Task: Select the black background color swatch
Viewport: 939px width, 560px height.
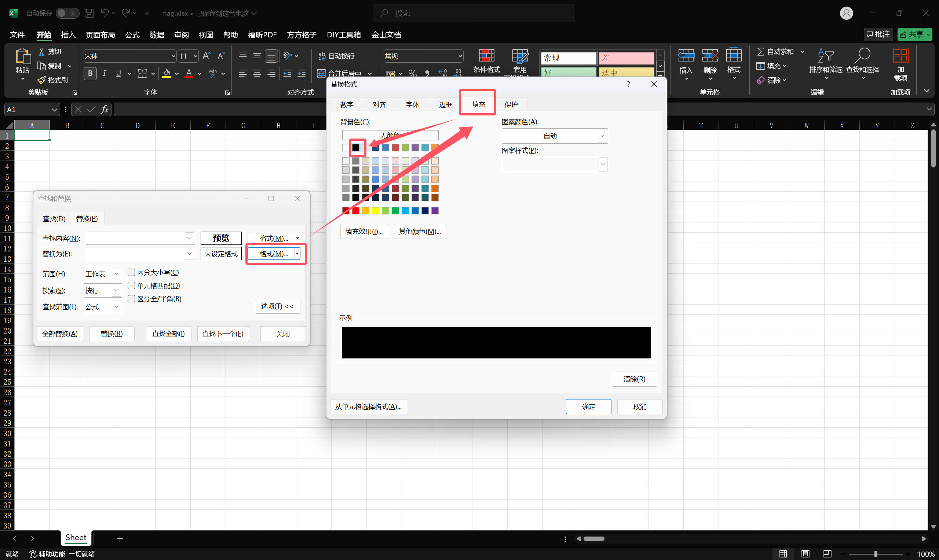Action: [x=356, y=148]
